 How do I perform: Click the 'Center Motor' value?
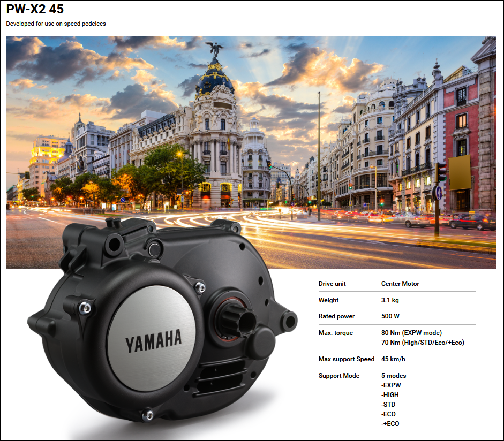(x=400, y=284)
